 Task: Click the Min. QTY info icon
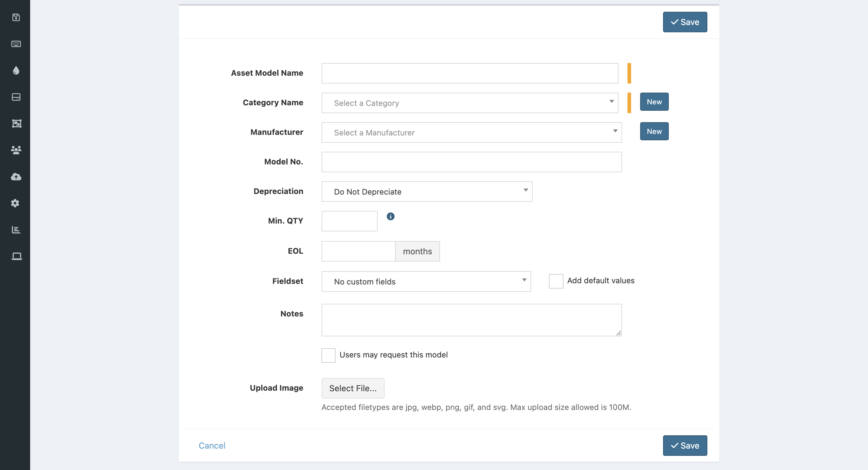pos(390,217)
